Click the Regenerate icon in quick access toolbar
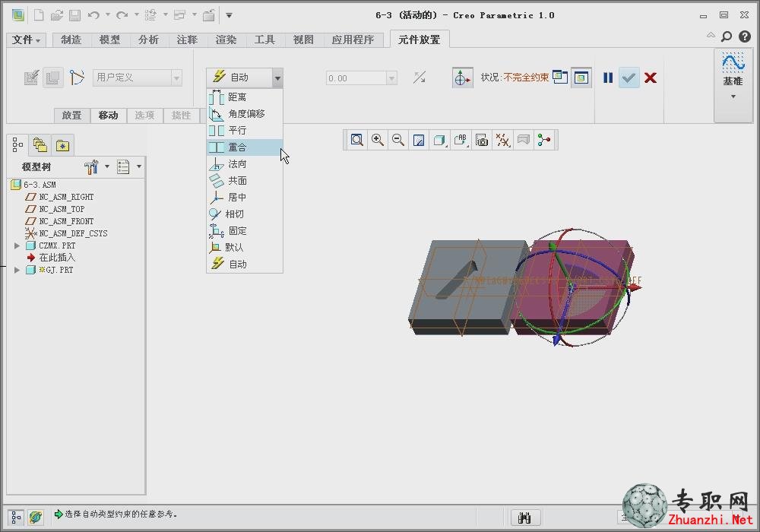The image size is (760, 532). pyautogui.click(x=150, y=15)
